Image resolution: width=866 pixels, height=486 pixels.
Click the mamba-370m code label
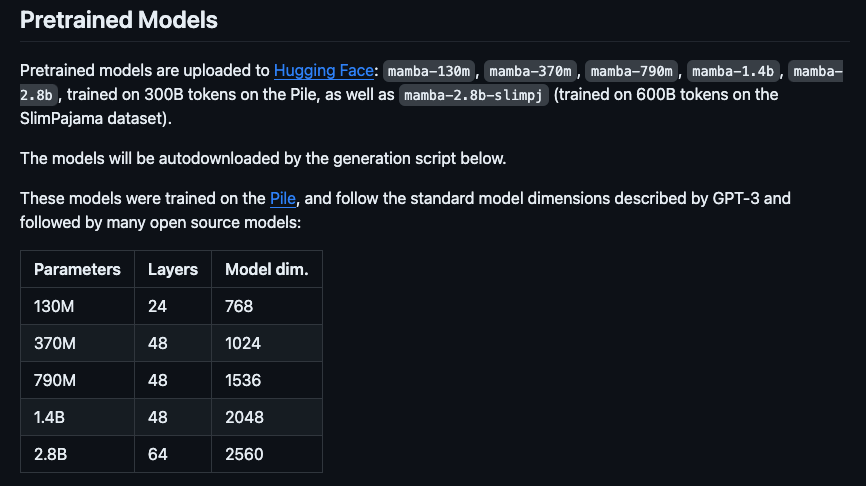(x=530, y=71)
